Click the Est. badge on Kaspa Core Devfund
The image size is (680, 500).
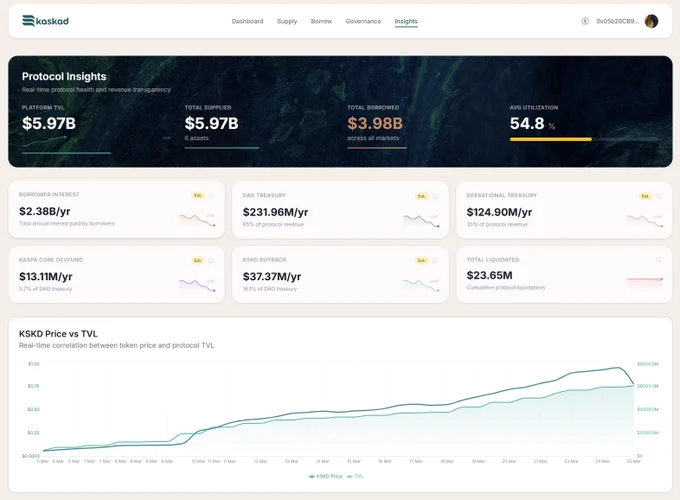[198, 261]
